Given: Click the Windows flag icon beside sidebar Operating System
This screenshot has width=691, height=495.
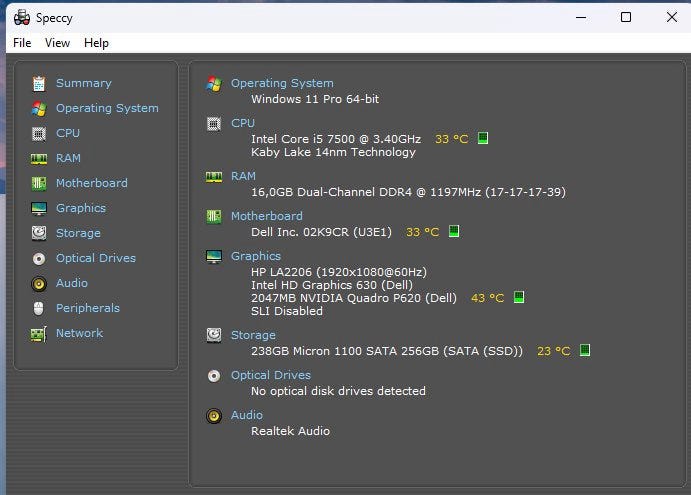Looking at the screenshot, I should (39, 108).
